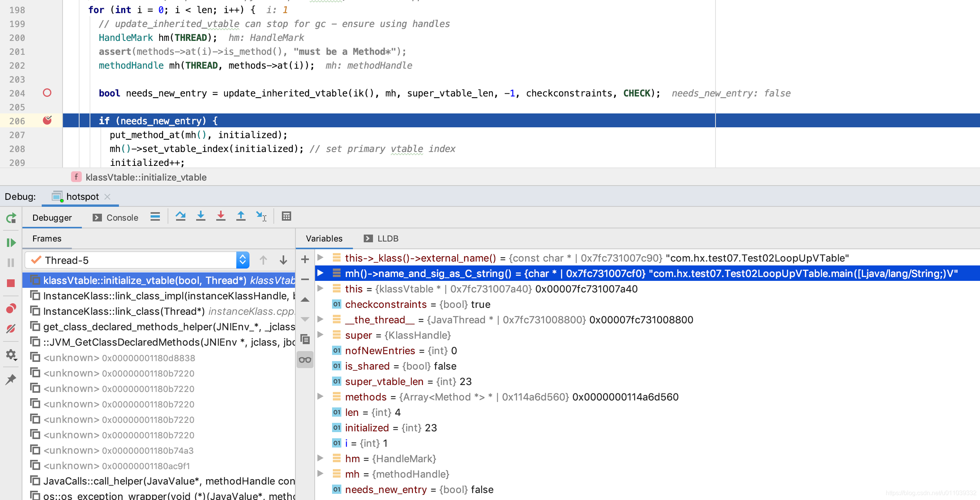
Task: Click the Step Into toolbar icon
Action: click(200, 216)
